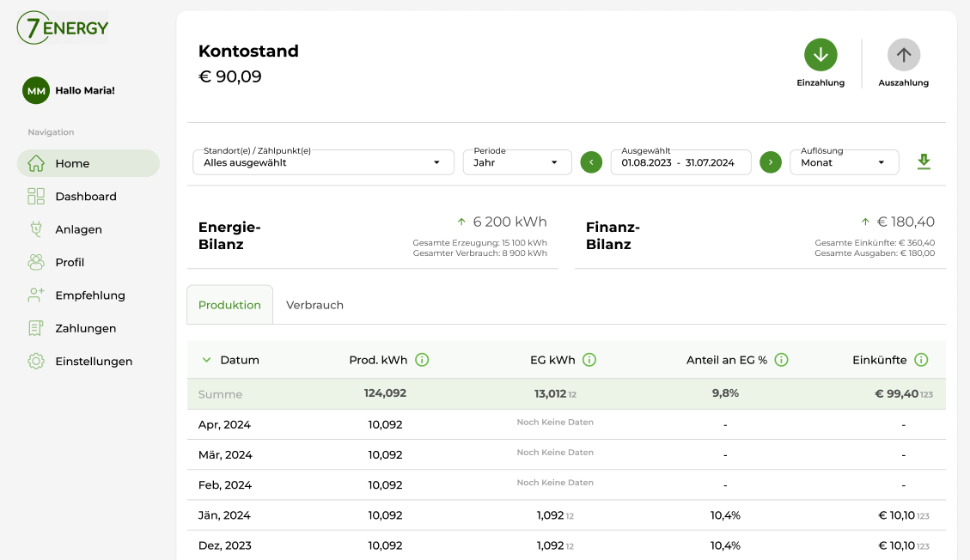Click the Auszahlung button

(x=903, y=55)
